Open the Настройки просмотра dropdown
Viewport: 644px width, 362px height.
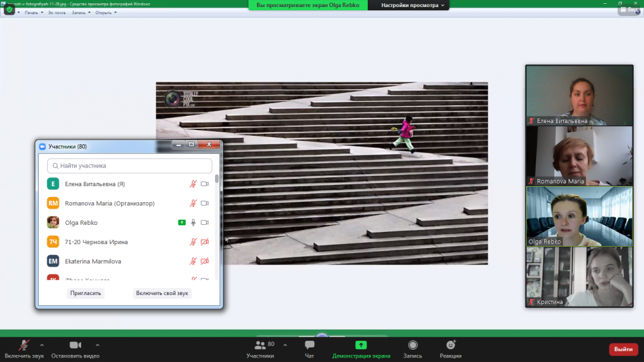[x=412, y=5]
